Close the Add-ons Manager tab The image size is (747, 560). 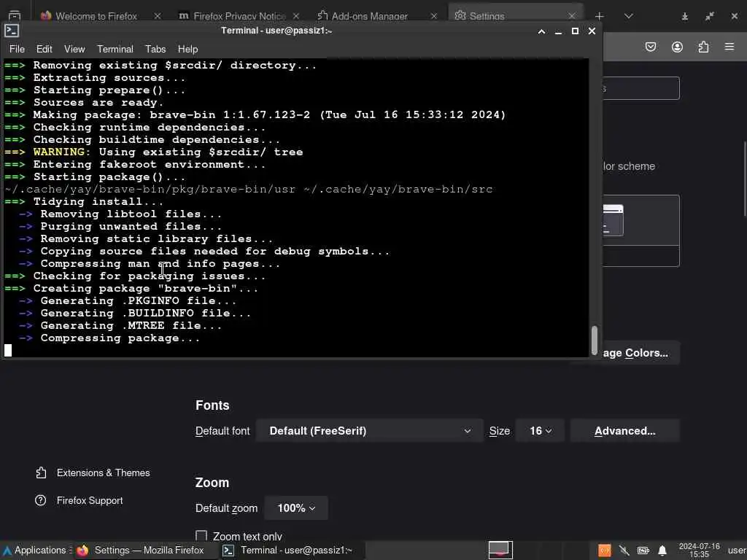click(433, 16)
